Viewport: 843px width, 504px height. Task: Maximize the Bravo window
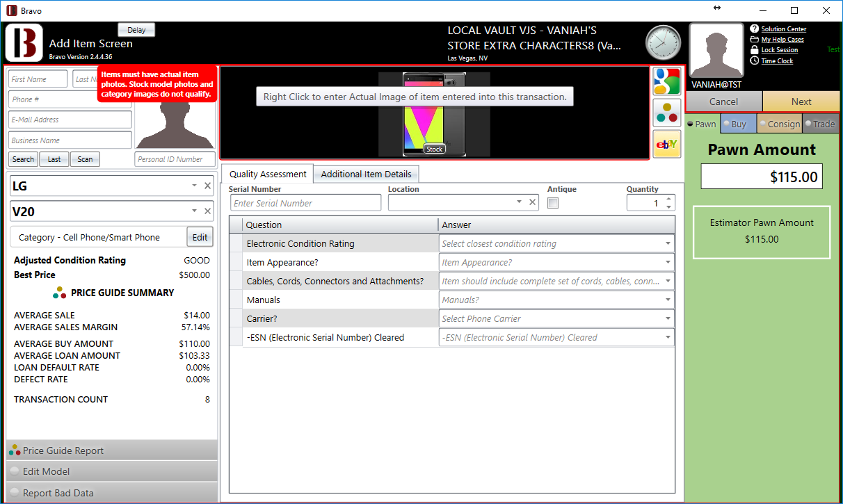tap(794, 10)
